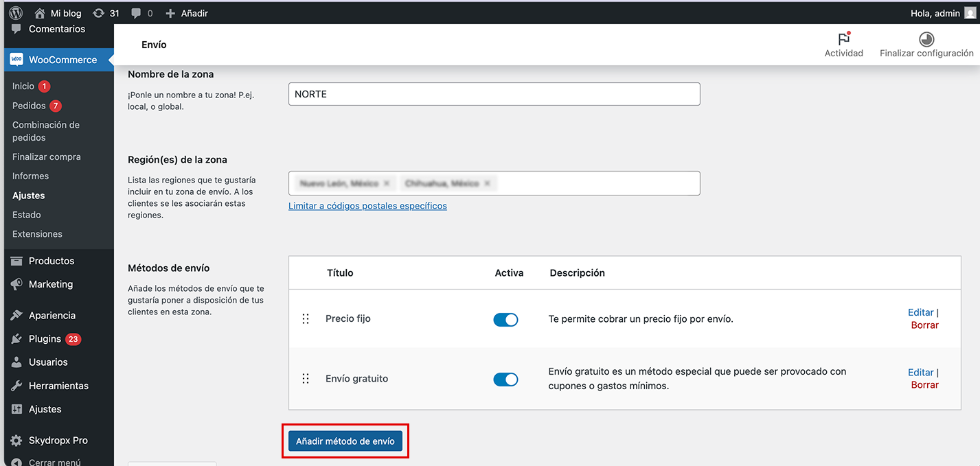Click the Activa column header
The image size is (980, 466).
coord(509,272)
